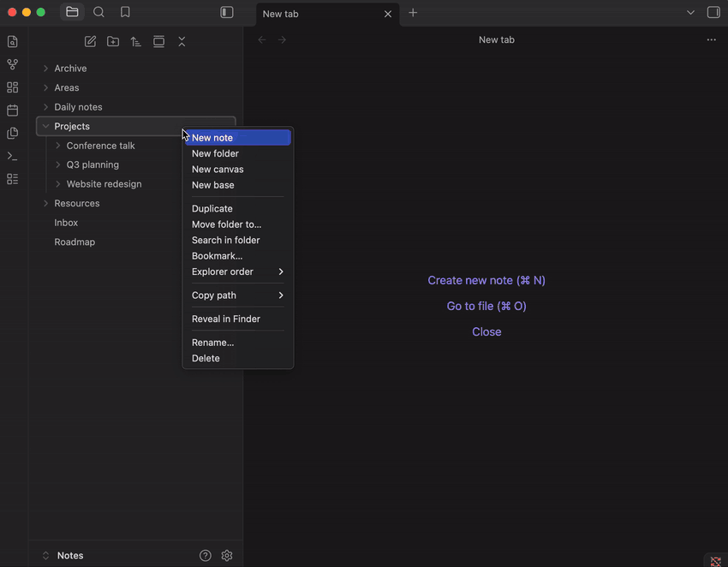This screenshot has width=728, height=567.
Task: Open the search tab icon
Action: (x=98, y=12)
